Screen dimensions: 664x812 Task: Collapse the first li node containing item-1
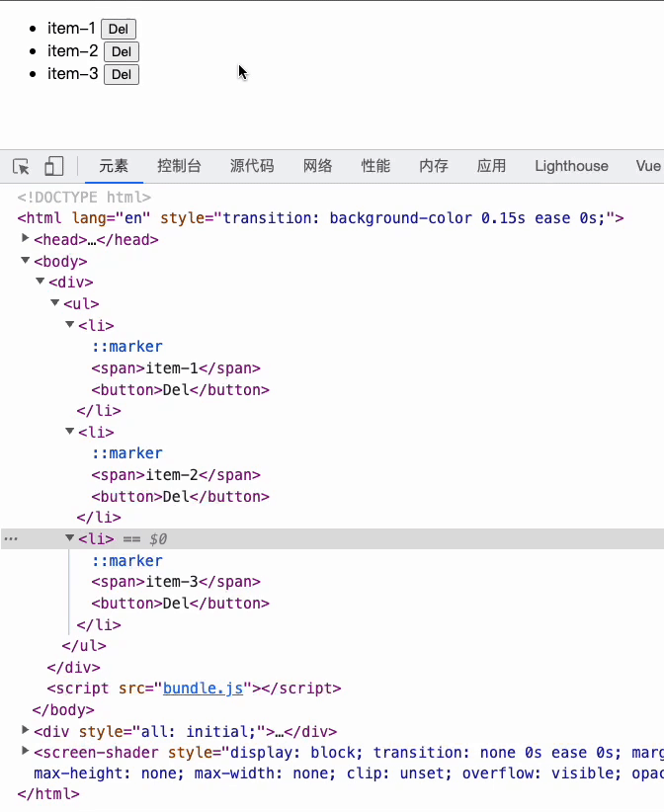click(x=70, y=324)
